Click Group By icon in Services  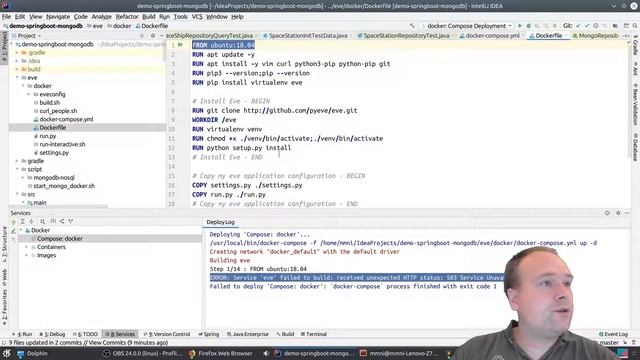pyautogui.click(x=42, y=221)
